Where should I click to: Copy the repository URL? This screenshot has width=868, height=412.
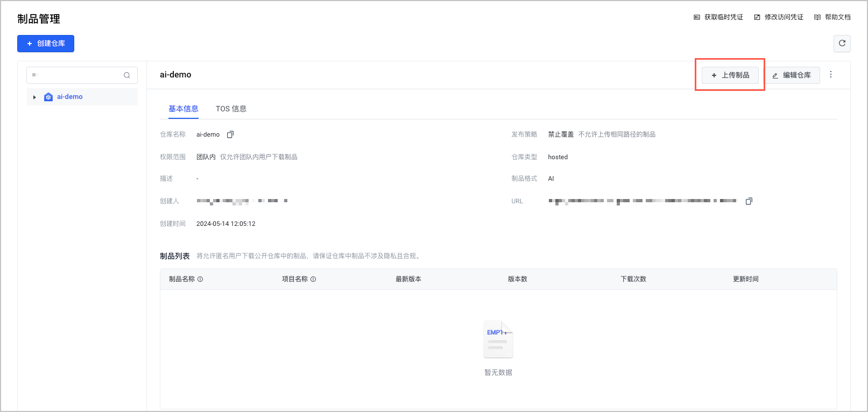749,201
